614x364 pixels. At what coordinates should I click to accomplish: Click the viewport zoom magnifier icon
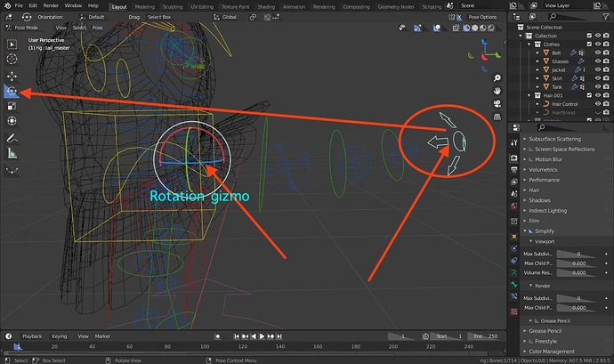coord(497,78)
